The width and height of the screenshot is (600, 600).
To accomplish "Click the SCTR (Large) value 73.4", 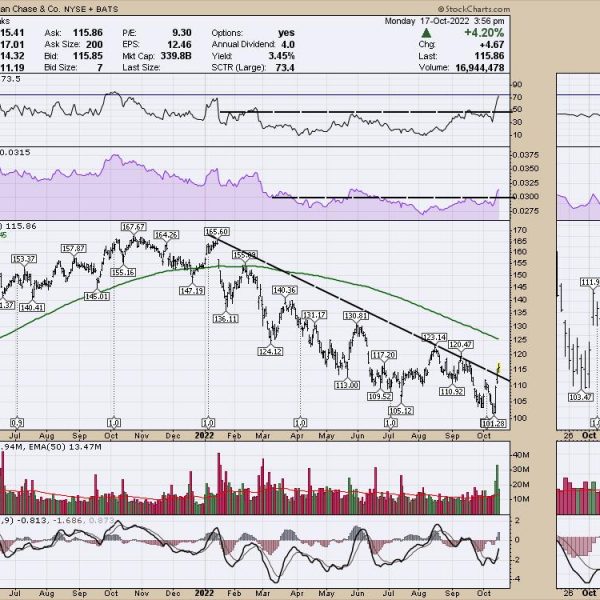I will pos(285,68).
